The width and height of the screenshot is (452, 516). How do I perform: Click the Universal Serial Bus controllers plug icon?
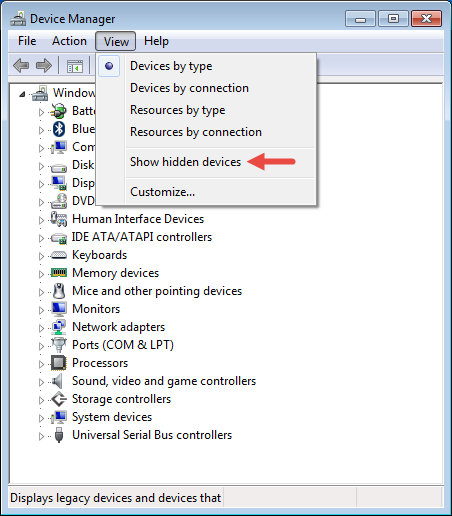point(59,435)
